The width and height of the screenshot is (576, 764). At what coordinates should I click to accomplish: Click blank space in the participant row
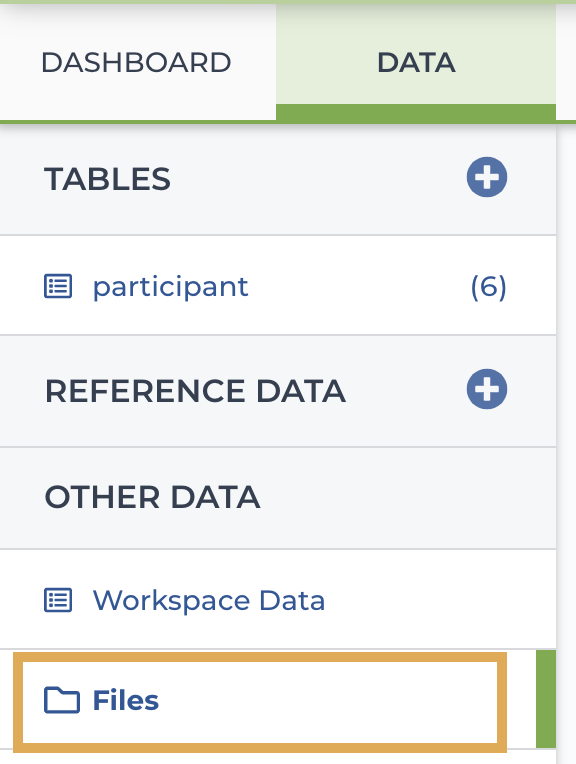pos(358,286)
